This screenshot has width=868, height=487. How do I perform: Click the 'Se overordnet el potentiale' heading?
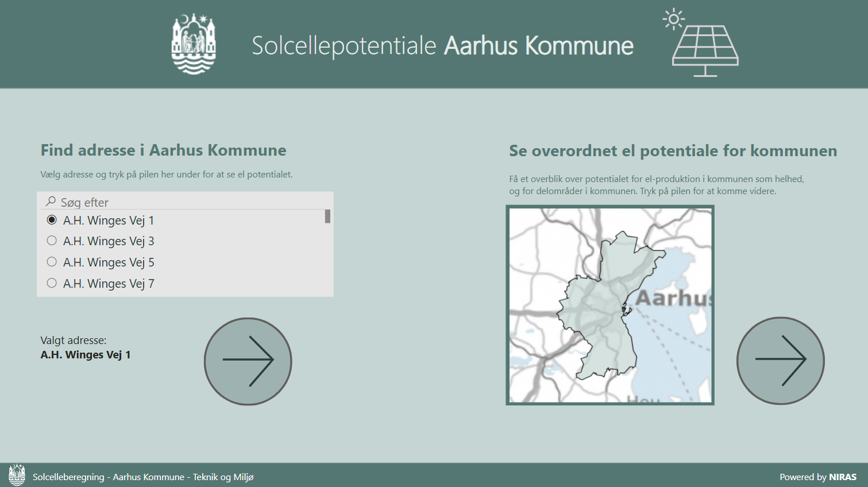[x=673, y=151]
